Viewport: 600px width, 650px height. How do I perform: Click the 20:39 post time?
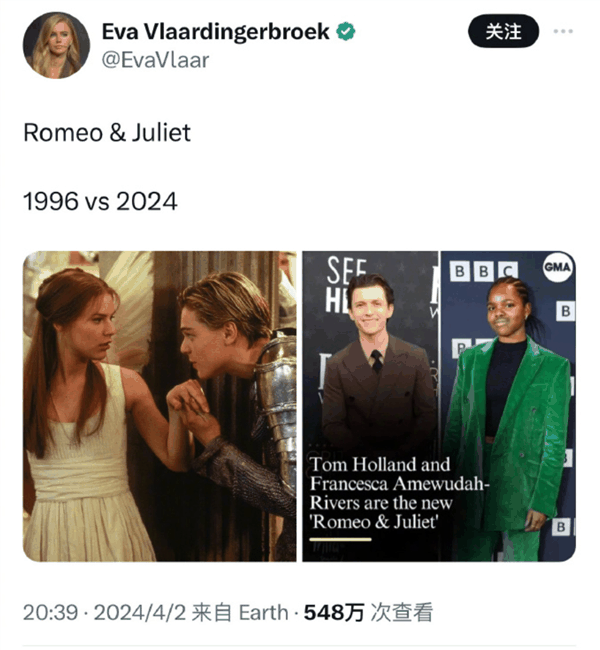point(50,613)
